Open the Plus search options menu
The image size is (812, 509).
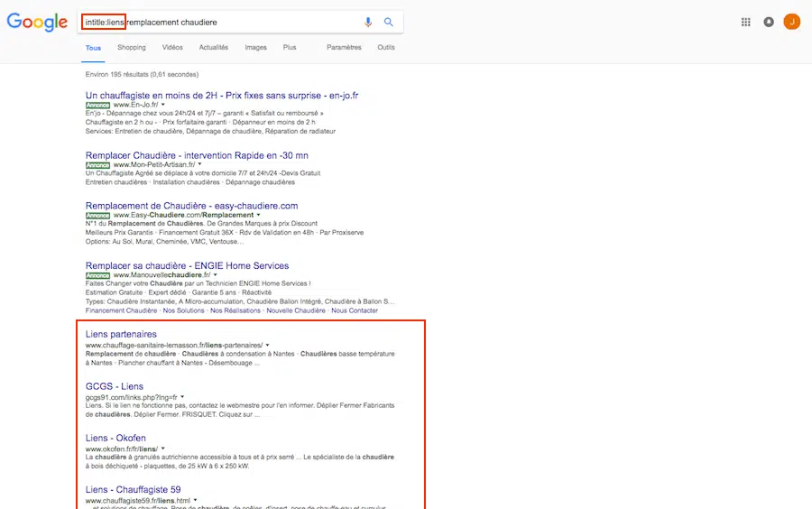point(289,47)
